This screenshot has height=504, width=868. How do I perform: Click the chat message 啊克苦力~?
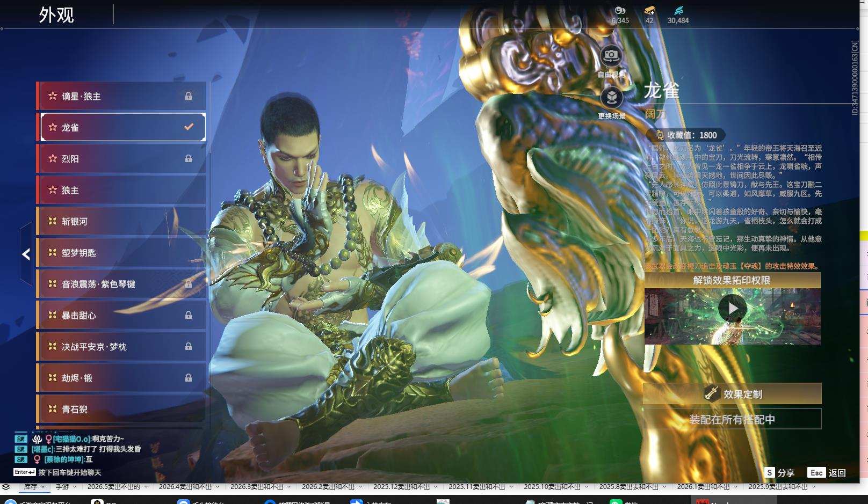click(x=107, y=439)
